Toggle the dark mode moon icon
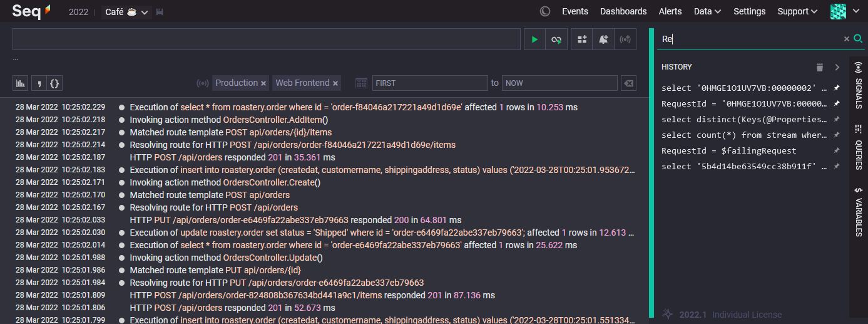Screen dimensions: 868x324 point(545,11)
